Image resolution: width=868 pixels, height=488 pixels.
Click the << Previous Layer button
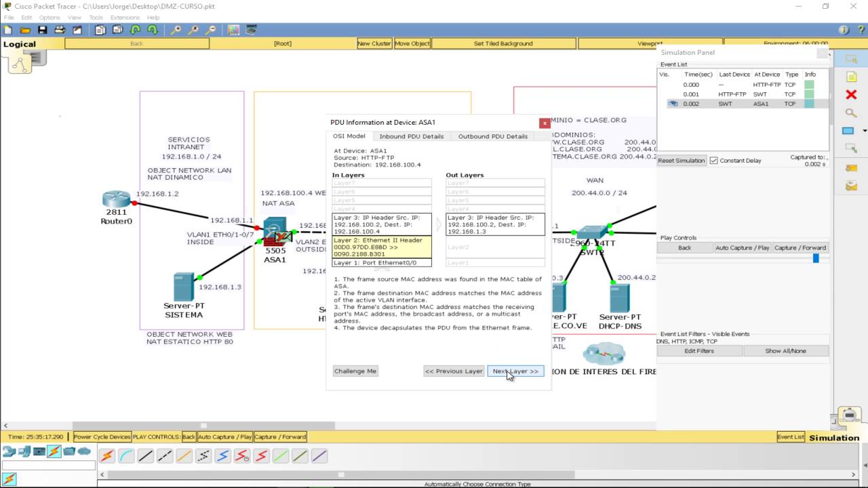coord(454,371)
